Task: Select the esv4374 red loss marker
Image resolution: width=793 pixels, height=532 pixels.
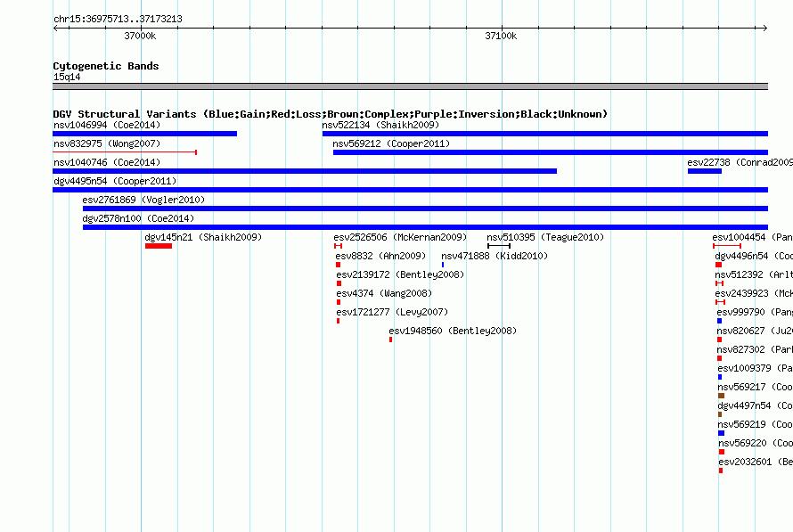Action: (x=339, y=302)
